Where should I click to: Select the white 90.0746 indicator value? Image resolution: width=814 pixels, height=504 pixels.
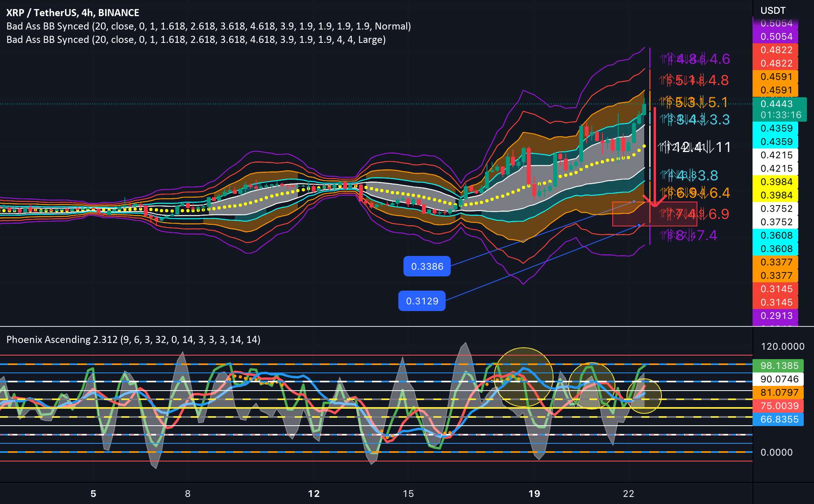pyautogui.click(x=779, y=379)
